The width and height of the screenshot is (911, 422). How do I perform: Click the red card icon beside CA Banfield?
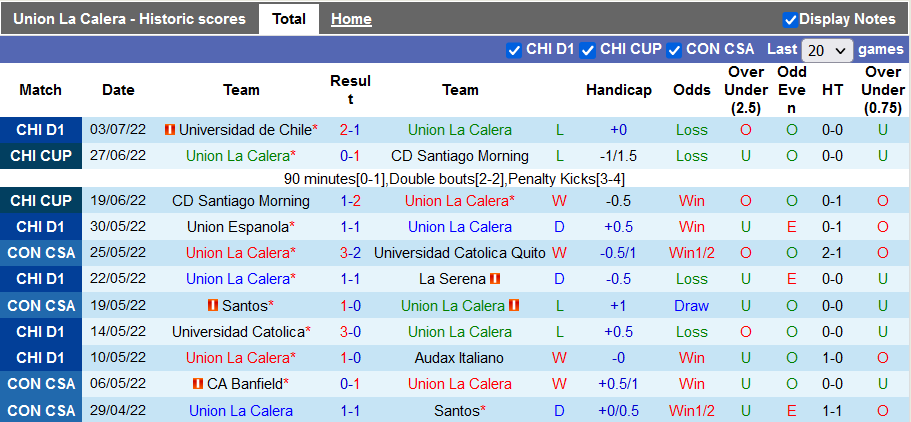(x=198, y=384)
